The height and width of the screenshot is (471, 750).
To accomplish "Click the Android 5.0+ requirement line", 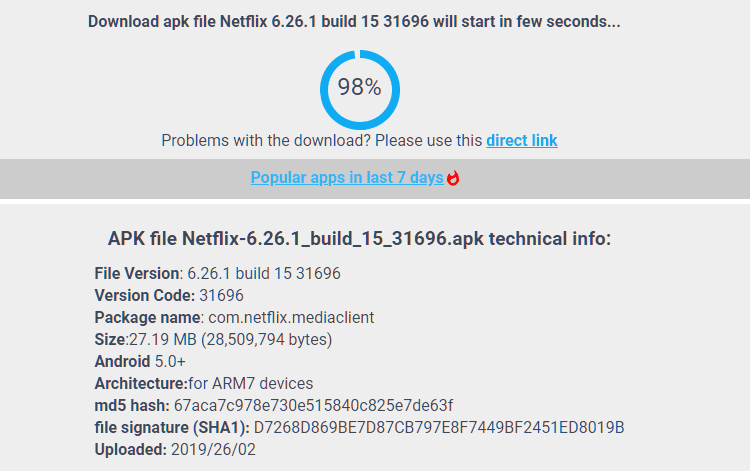I will (x=140, y=361).
